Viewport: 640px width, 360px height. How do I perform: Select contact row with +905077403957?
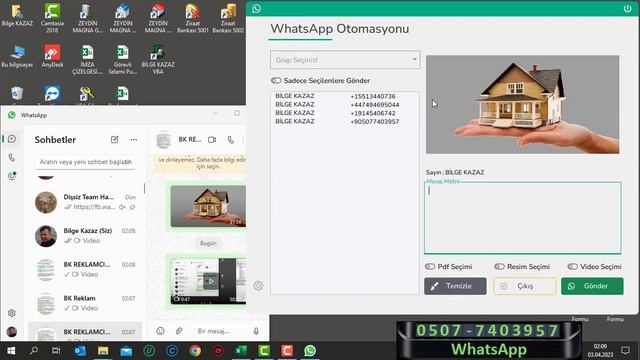click(344, 122)
